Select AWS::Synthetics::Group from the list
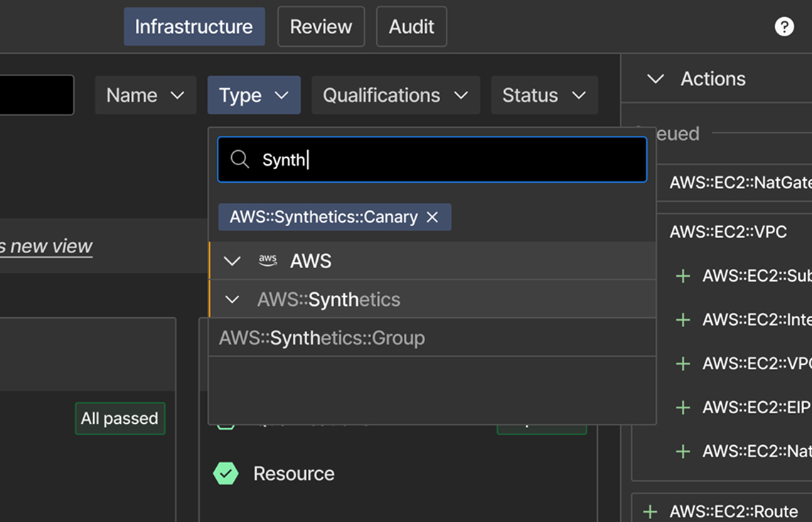 [432, 338]
